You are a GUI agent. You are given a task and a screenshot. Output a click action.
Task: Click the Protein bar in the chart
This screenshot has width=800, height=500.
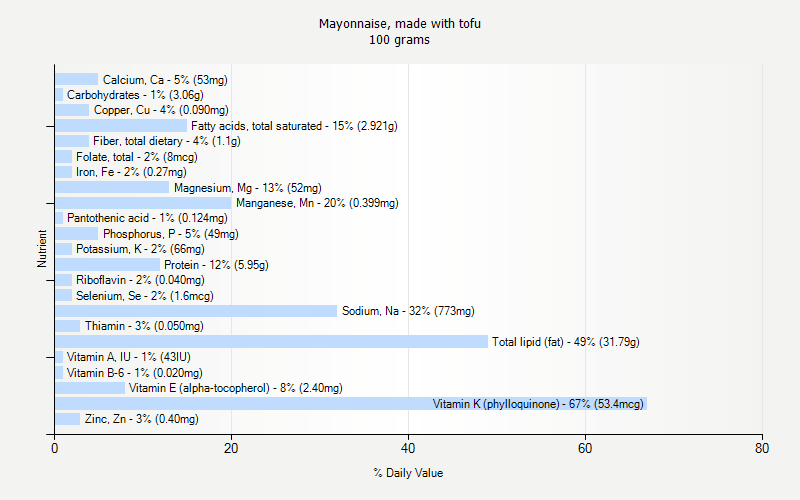[108, 264]
